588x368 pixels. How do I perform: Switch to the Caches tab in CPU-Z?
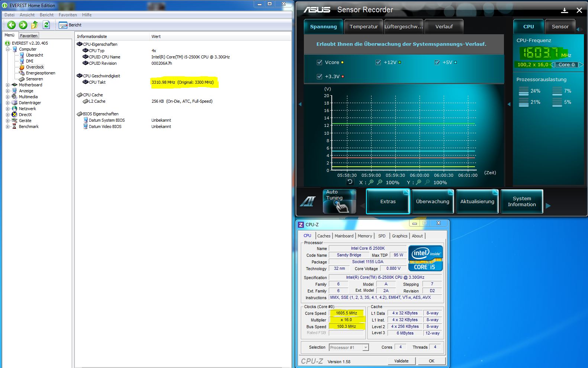[324, 236]
